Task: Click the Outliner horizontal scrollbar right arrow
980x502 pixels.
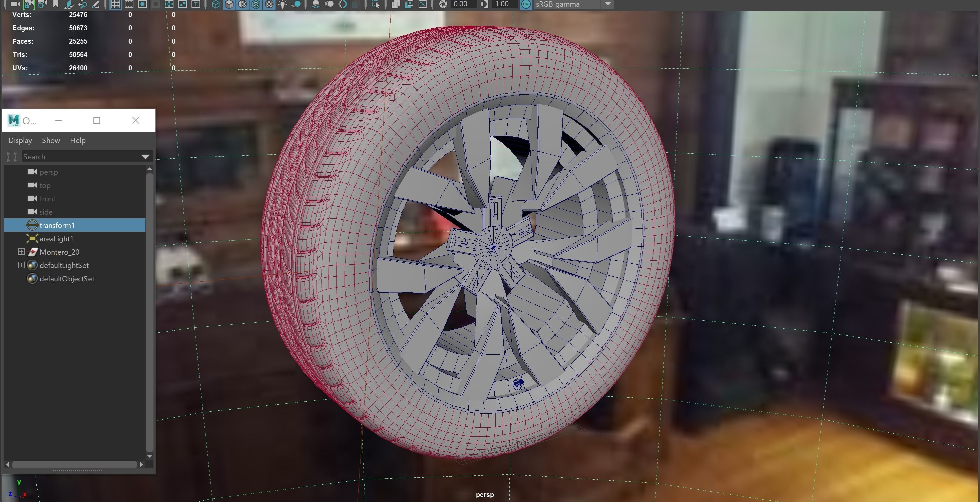Action: 141,464
